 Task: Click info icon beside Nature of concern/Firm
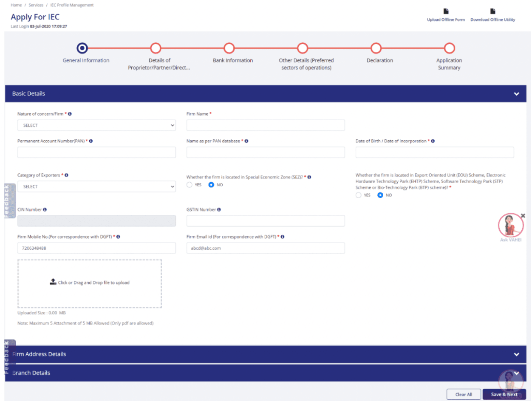click(70, 114)
